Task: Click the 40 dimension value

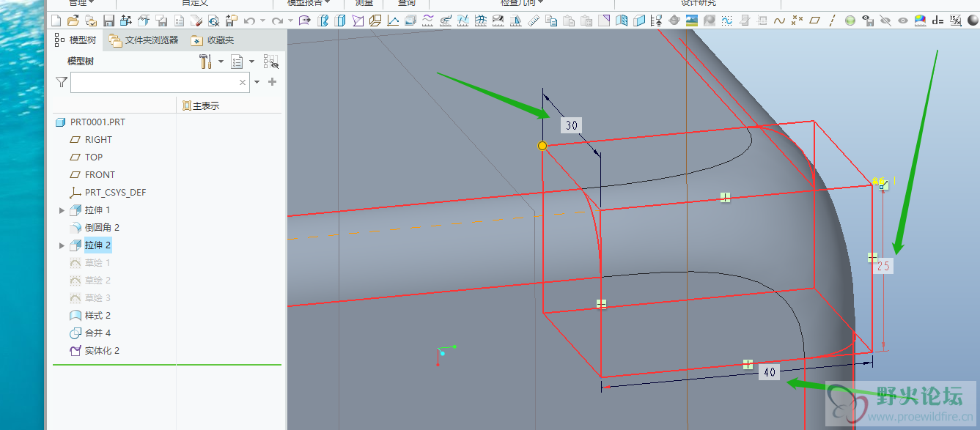Action: pos(769,372)
